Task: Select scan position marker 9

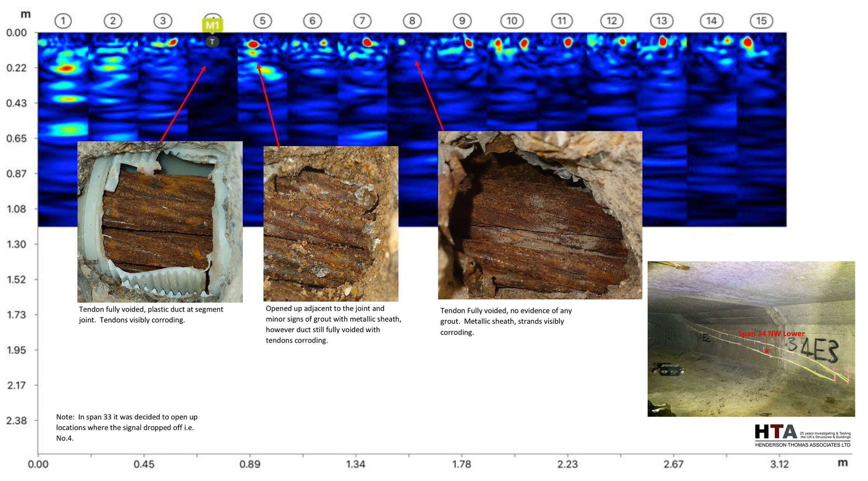Action: (x=462, y=21)
